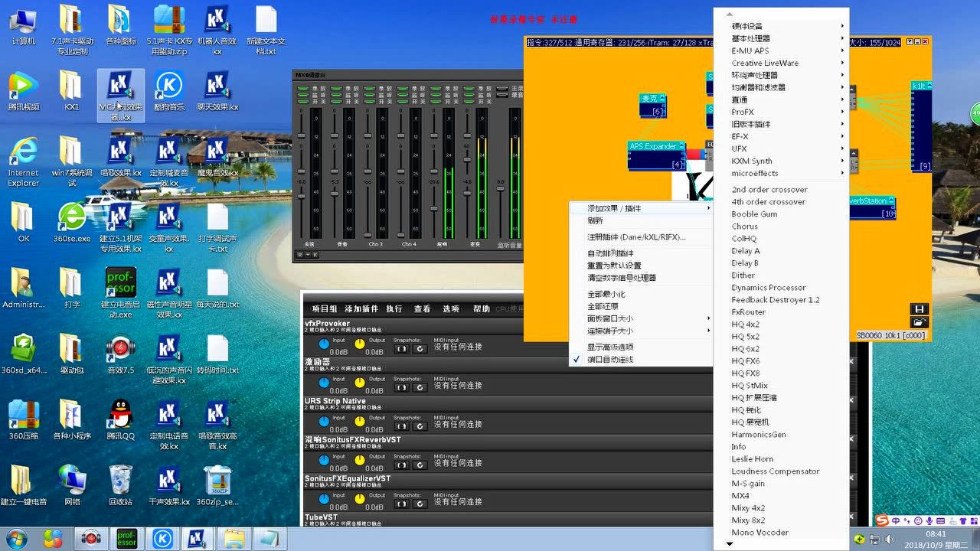Select the APS Expander module block
The image size is (980, 551).
click(x=656, y=155)
